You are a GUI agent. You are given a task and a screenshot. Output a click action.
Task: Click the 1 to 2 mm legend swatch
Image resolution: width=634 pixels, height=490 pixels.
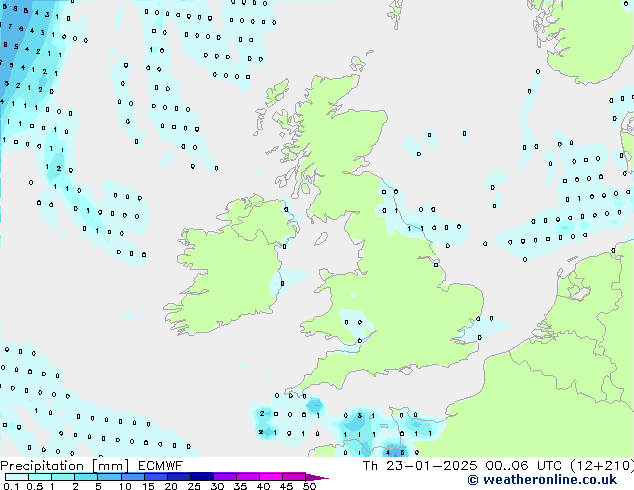pos(63,477)
